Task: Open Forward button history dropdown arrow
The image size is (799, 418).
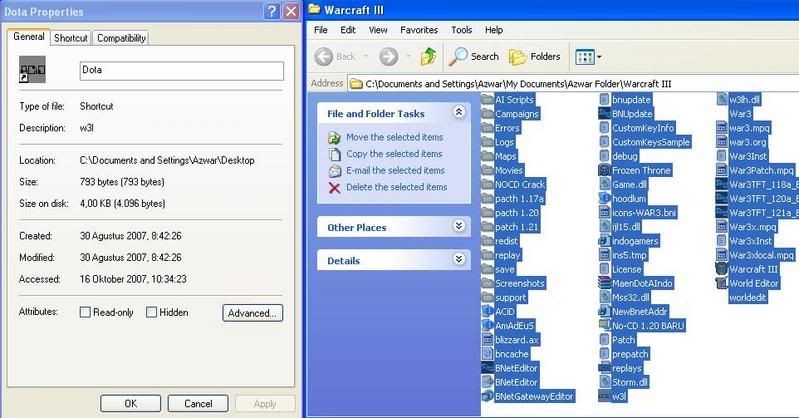Action: pyautogui.click(x=408, y=57)
